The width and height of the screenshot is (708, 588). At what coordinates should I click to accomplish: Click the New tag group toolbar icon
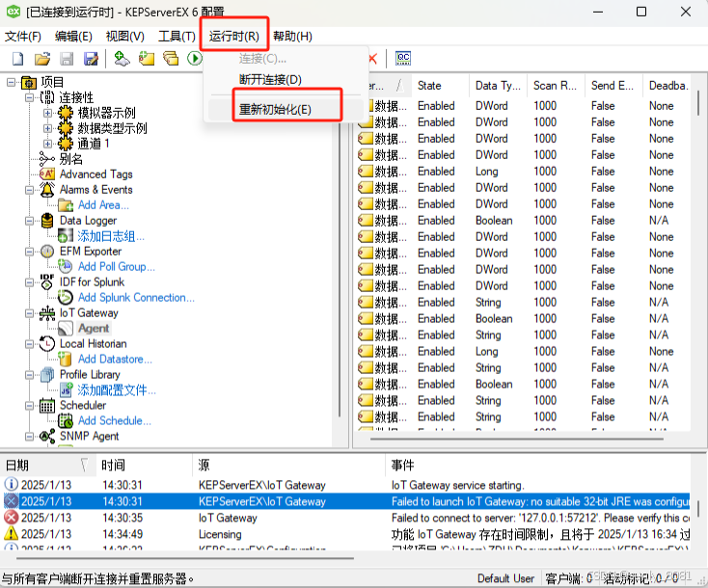(171, 59)
